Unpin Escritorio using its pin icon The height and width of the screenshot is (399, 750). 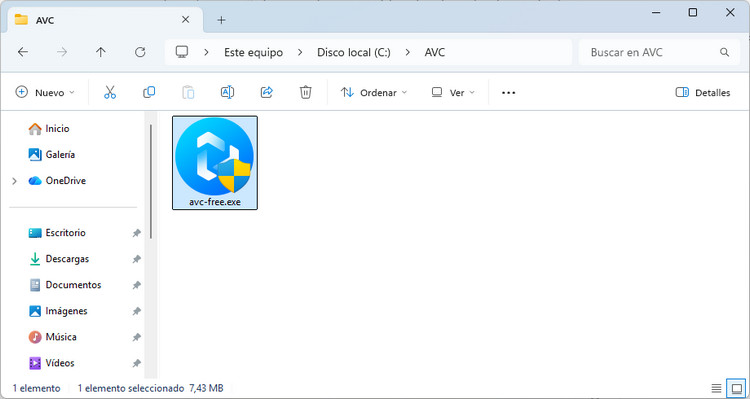tap(137, 233)
